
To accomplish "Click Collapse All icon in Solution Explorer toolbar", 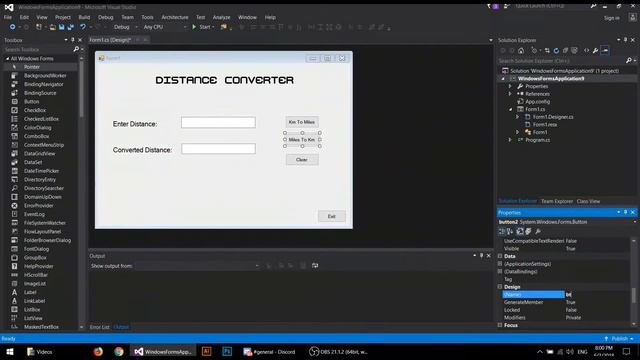I will (x=565, y=51).
